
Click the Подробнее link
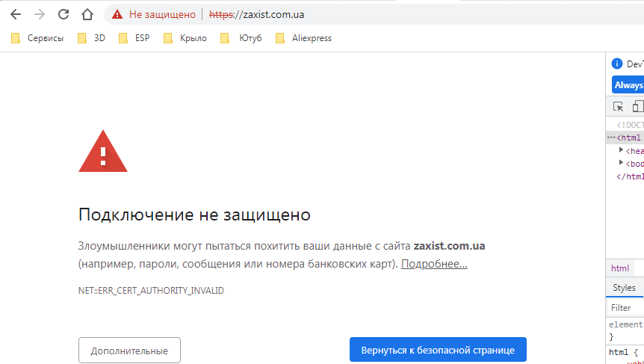point(434,264)
